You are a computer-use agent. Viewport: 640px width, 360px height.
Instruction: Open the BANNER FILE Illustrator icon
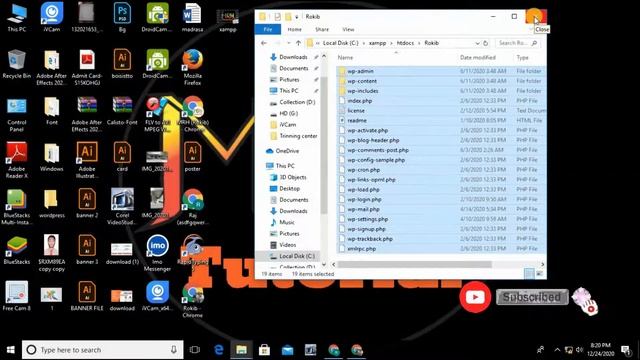[x=87, y=297]
